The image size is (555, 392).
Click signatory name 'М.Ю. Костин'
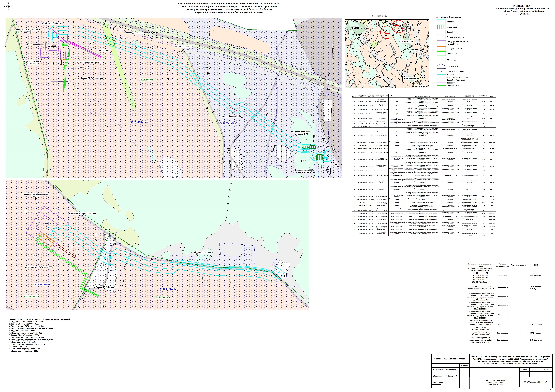[x=536, y=333]
